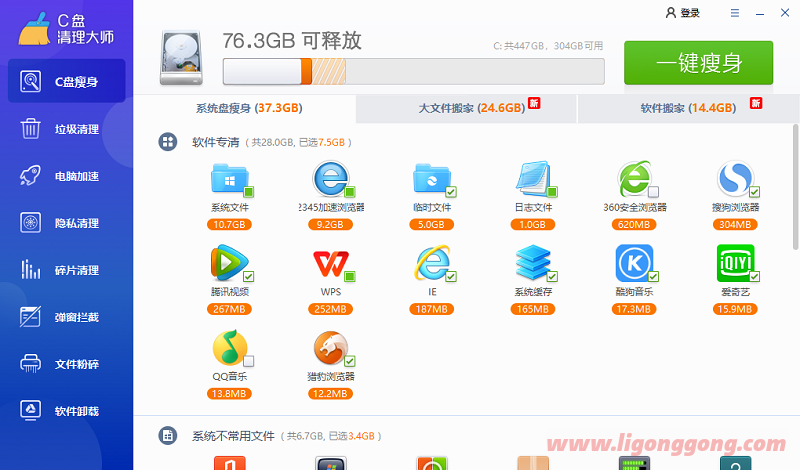
Task: Click the 搜狗浏览器 icon
Action: pos(735,179)
